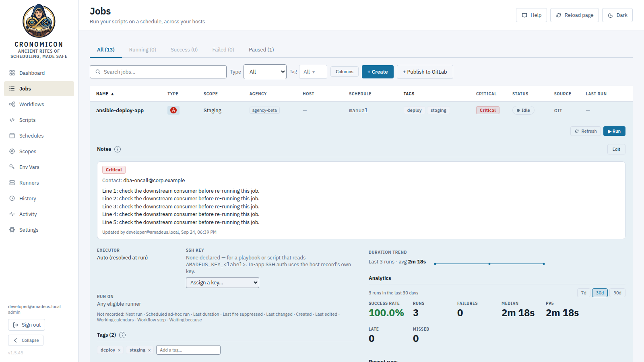The image size is (644, 362).
Task: Sort by the SCHEDULE column header
Action: click(360, 94)
